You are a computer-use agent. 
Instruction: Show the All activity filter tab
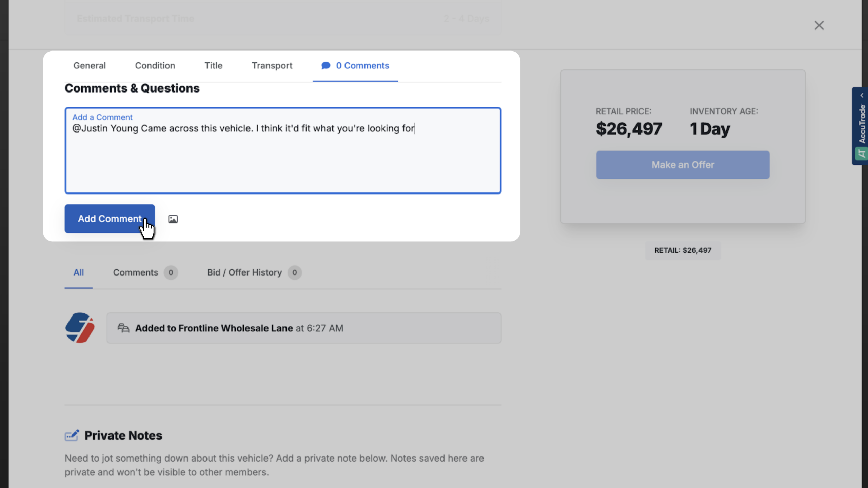(79, 272)
